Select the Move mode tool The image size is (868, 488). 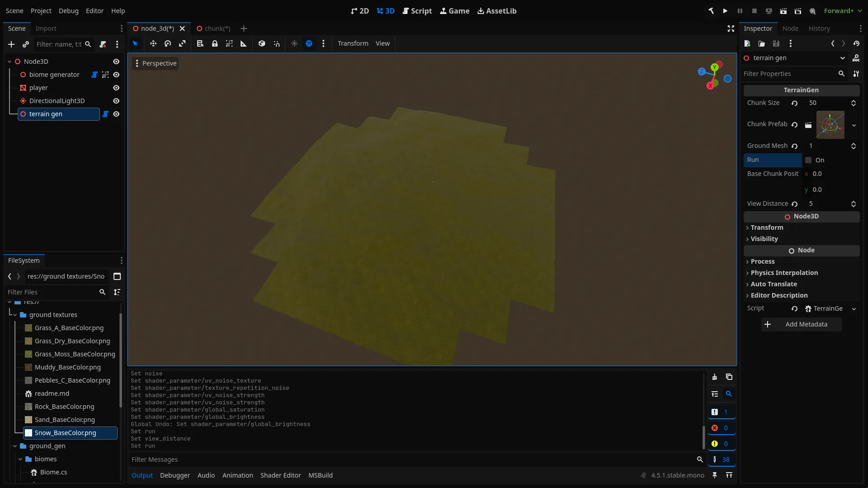(153, 43)
